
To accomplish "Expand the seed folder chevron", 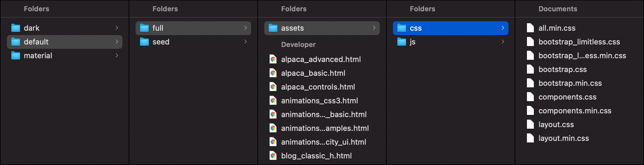I will [x=245, y=42].
